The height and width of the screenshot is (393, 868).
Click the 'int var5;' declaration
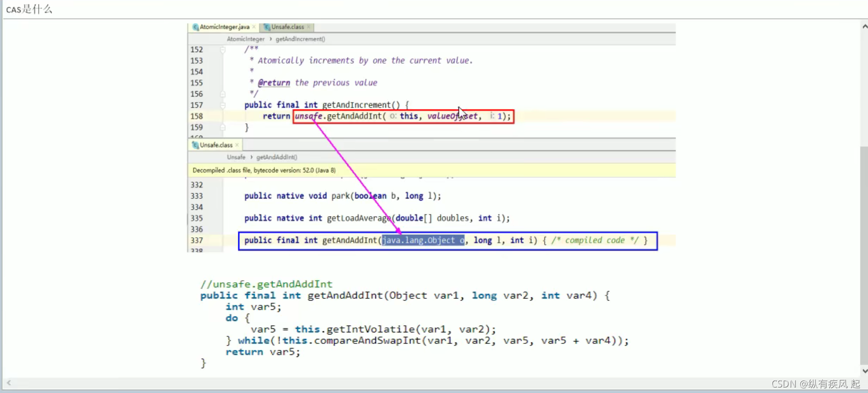[253, 307]
